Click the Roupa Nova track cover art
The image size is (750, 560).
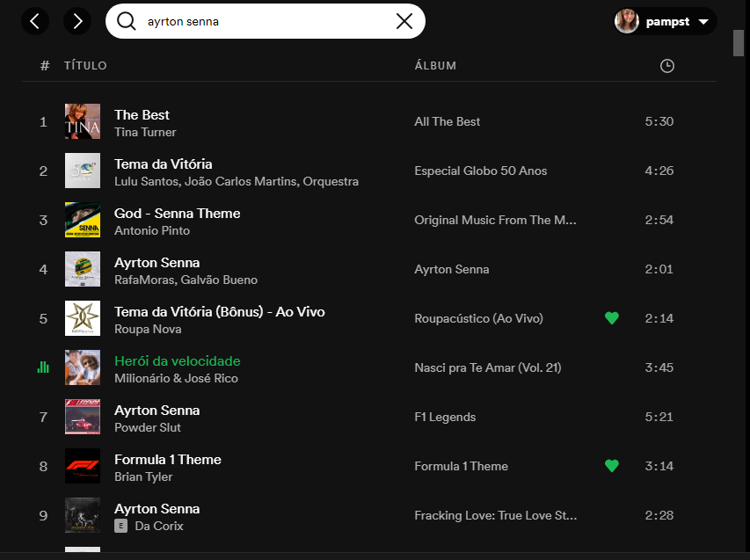point(83,318)
